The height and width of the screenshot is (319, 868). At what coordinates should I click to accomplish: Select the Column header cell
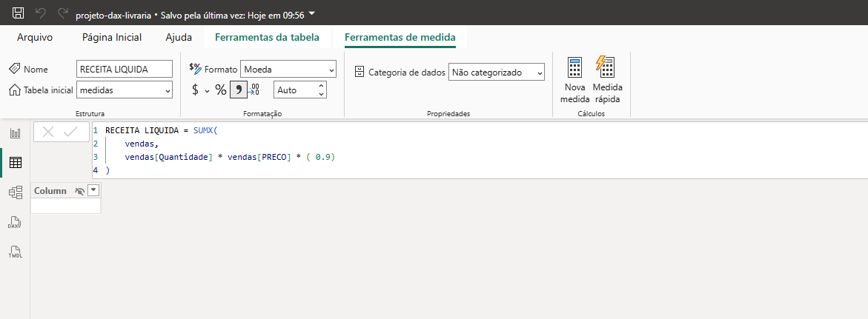point(66,191)
